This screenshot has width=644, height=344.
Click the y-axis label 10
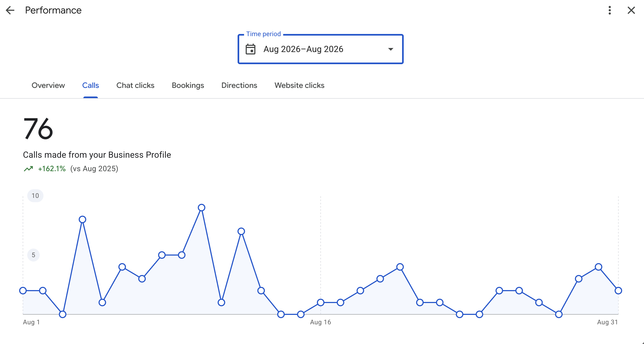click(x=35, y=196)
